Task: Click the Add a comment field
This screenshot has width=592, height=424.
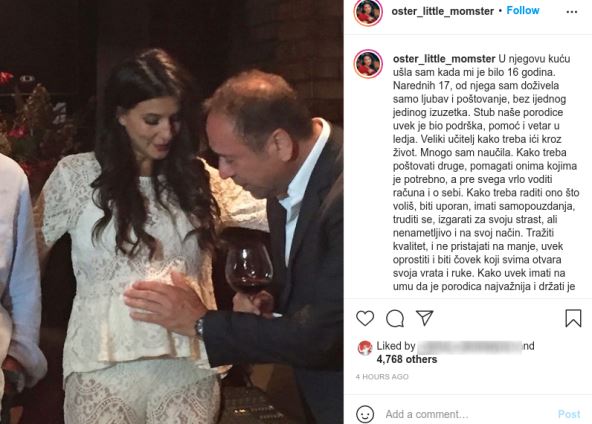Action: click(x=468, y=414)
